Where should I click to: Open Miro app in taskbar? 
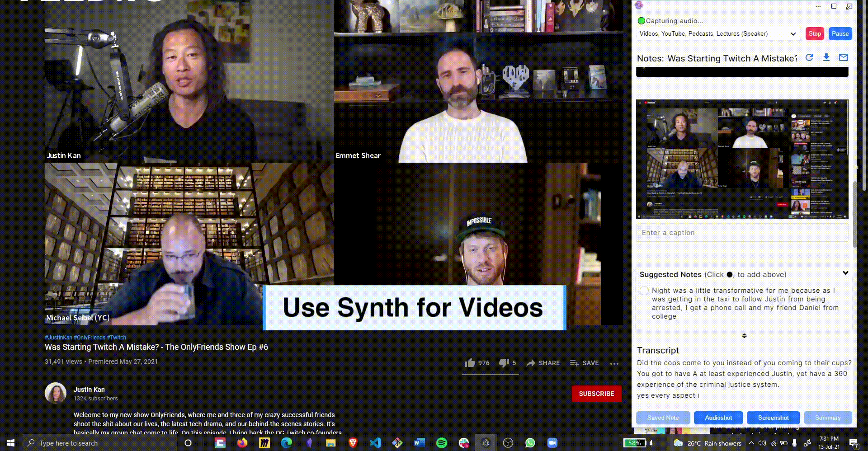coord(264,443)
